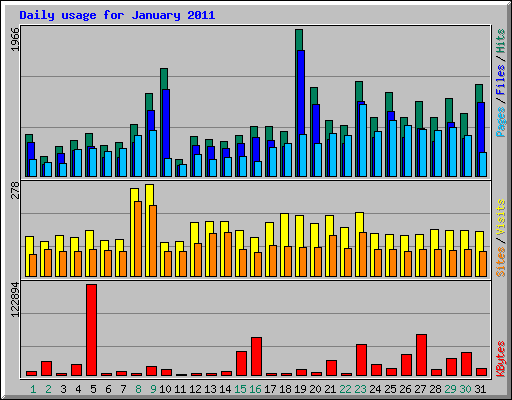Click day 4 on the x-axis
Viewport: 512px width, 400px height.
[78, 389]
